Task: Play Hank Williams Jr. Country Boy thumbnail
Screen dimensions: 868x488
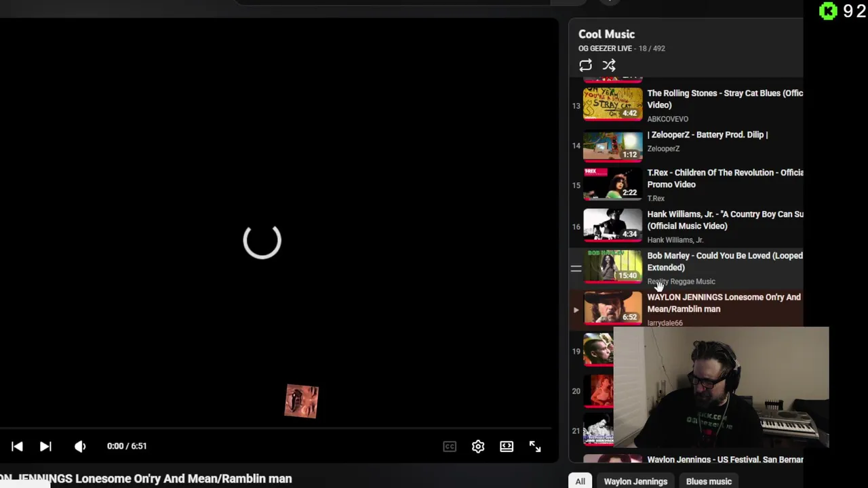Action: 612,226
